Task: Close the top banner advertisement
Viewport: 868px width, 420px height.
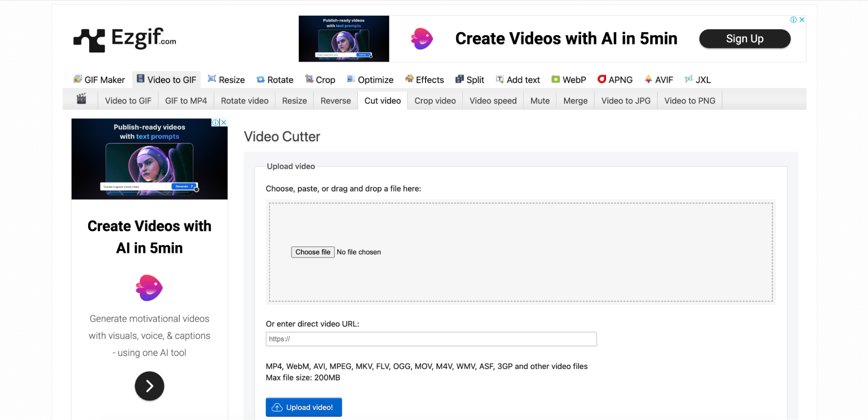Action: 802,20
